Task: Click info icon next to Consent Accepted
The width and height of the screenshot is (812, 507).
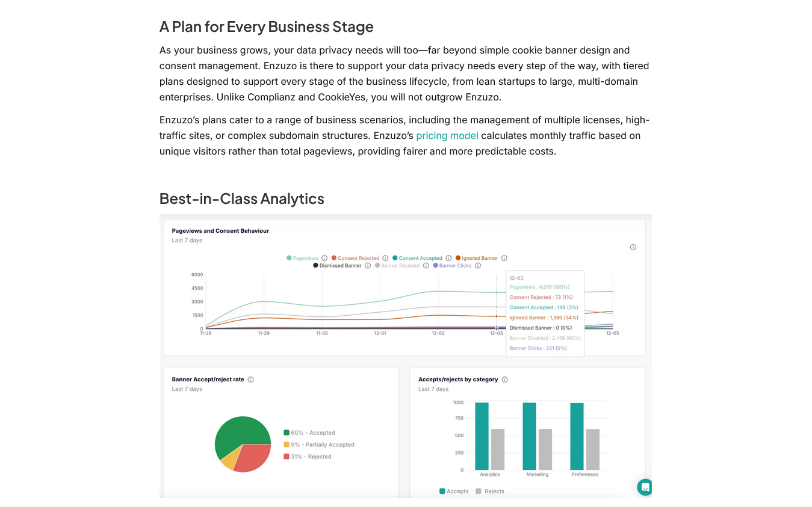Action: tap(448, 258)
